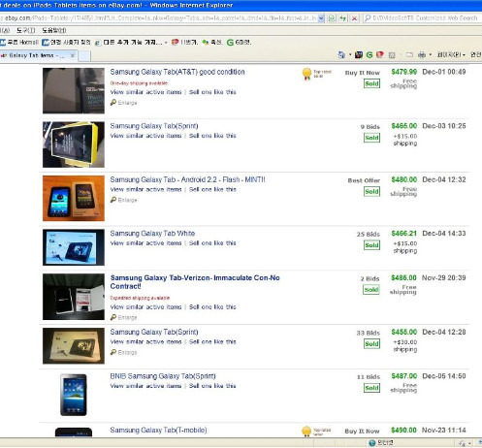Click 'Sell one like this' under BNIB listing
The width and height of the screenshot is (482, 448).
(212, 386)
